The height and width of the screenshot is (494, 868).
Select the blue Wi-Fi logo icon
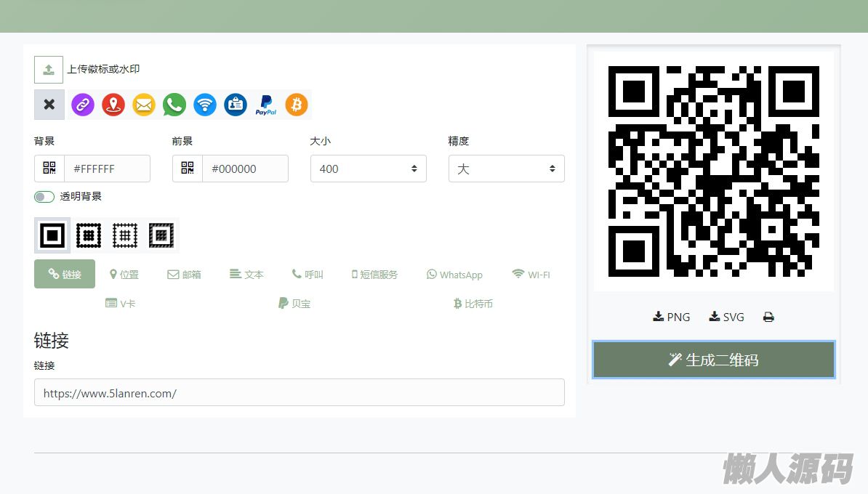[205, 105]
